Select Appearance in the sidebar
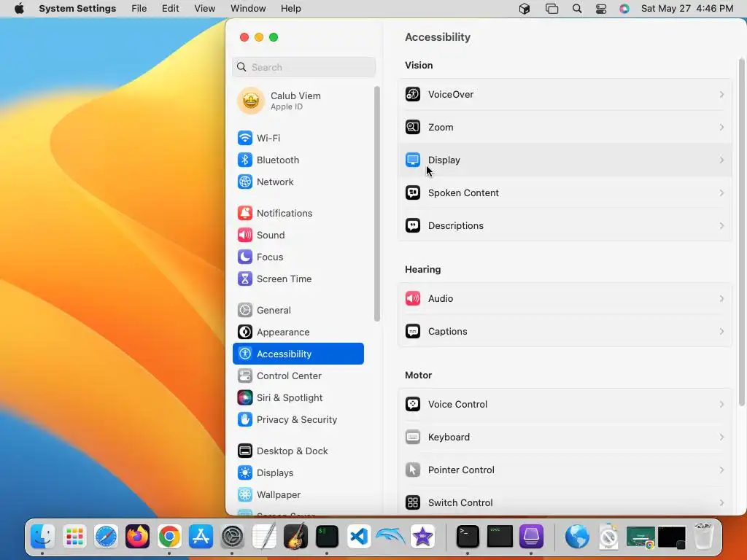The height and width of the screenshot is (560, 747). [x=298, y=332]
